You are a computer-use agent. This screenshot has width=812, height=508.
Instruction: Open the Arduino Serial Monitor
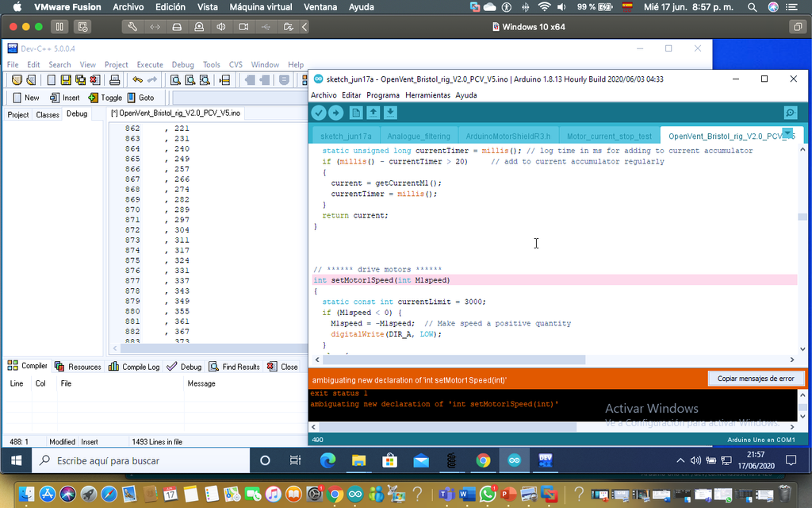(x=790, y=114)
